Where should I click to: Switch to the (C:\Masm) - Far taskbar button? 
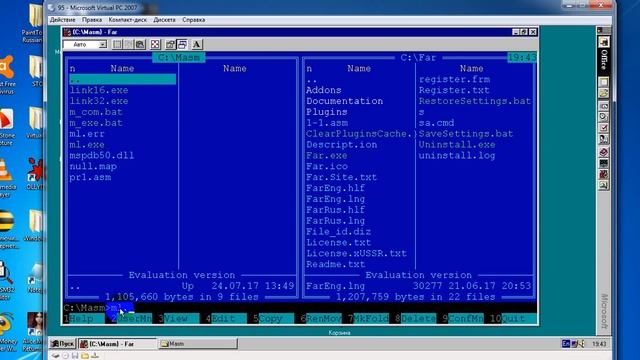(117, 344)
